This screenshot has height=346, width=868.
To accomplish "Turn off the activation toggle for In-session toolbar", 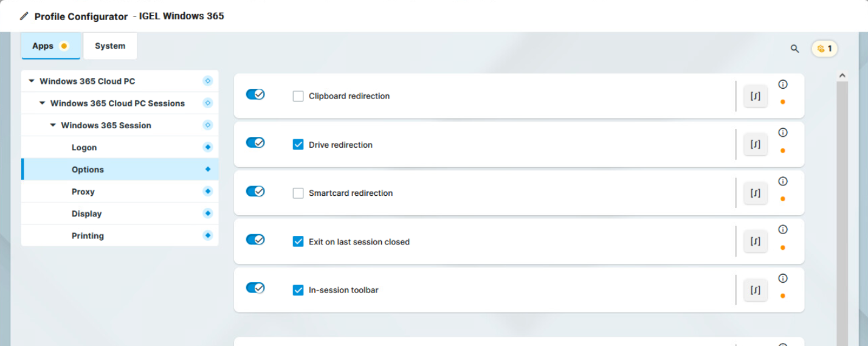I will [x=255, y=288].
